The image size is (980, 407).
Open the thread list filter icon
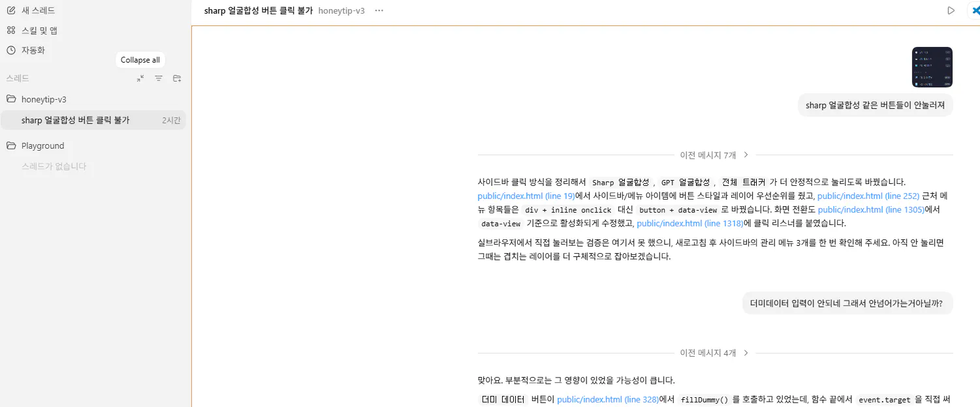159,78
